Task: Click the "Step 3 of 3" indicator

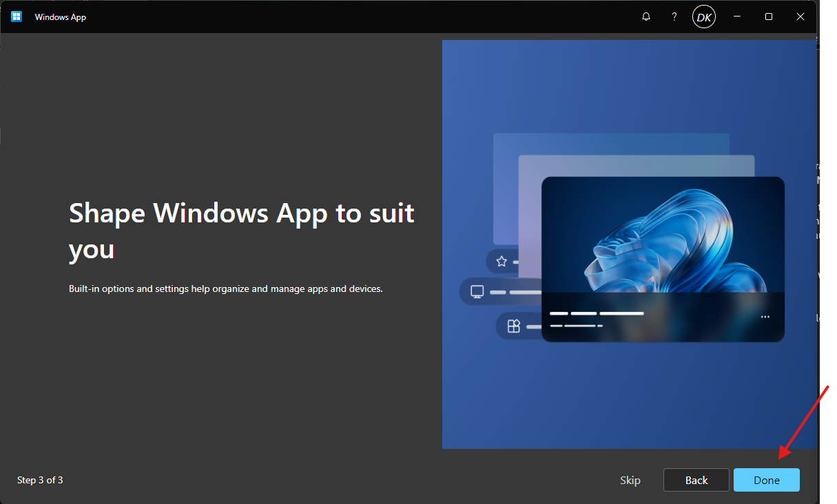Action: pos(40,480)
